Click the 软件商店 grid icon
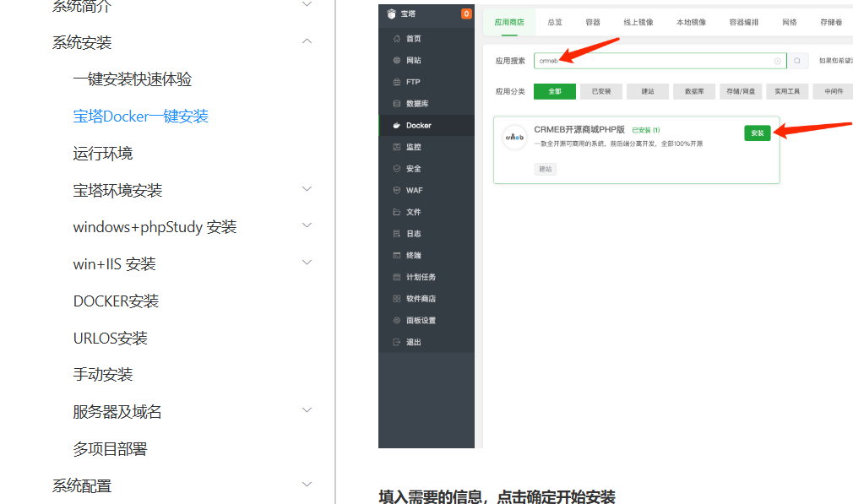Image resolution: width=853 pixels, height=504 pixels. (x=397, y=299)
